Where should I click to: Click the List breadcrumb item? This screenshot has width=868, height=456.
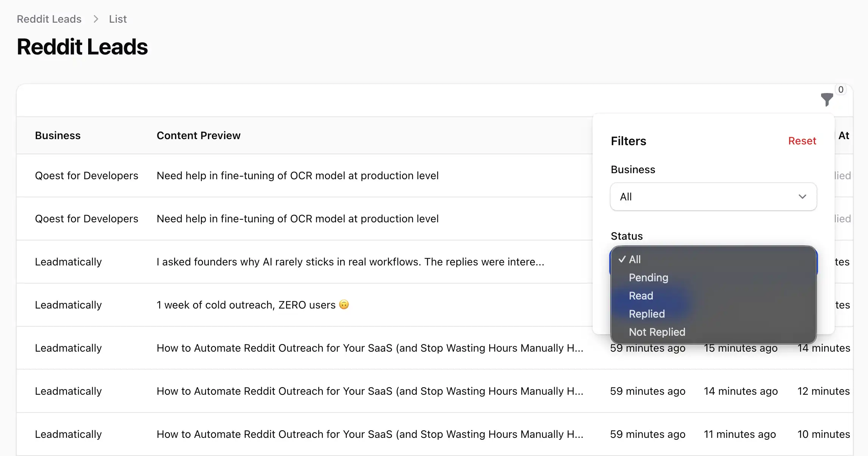(x=118, y=19)
